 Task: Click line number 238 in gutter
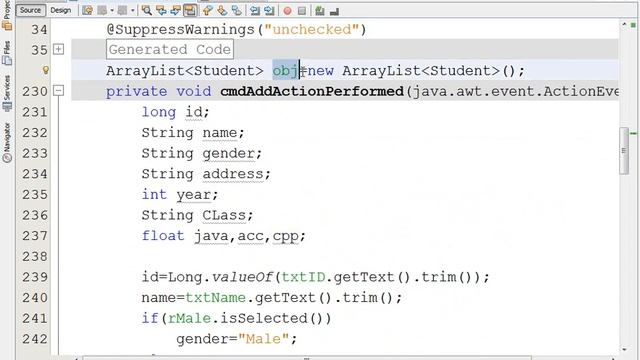(35, 256)
